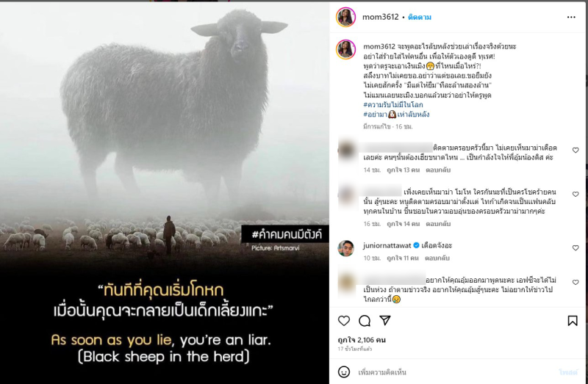This screenshot has width=588, height=384.
Task: Like the post with the heart icon
Action: coord(344,321)
